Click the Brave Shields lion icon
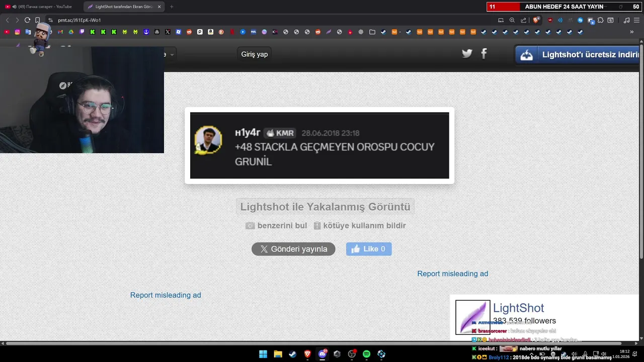The height and width of the screenshot is (362, 644). [535, 20]
